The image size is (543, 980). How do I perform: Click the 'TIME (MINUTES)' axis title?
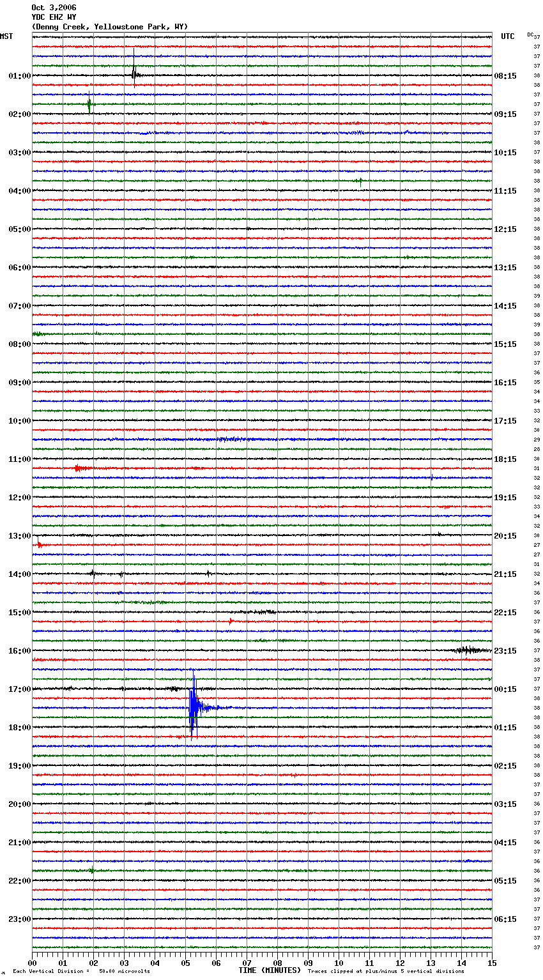point(270,970)
